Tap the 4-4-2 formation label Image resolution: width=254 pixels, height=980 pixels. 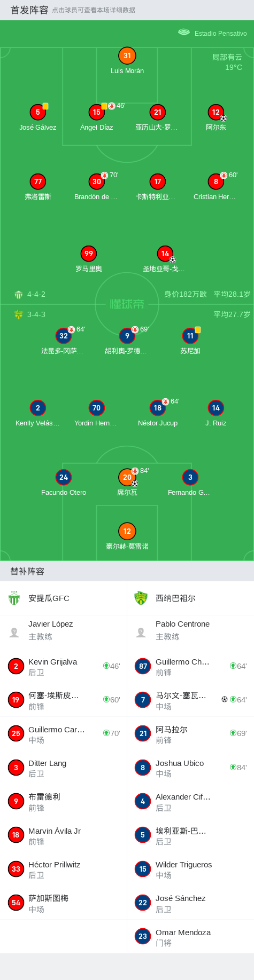click(x=36, y=294)
